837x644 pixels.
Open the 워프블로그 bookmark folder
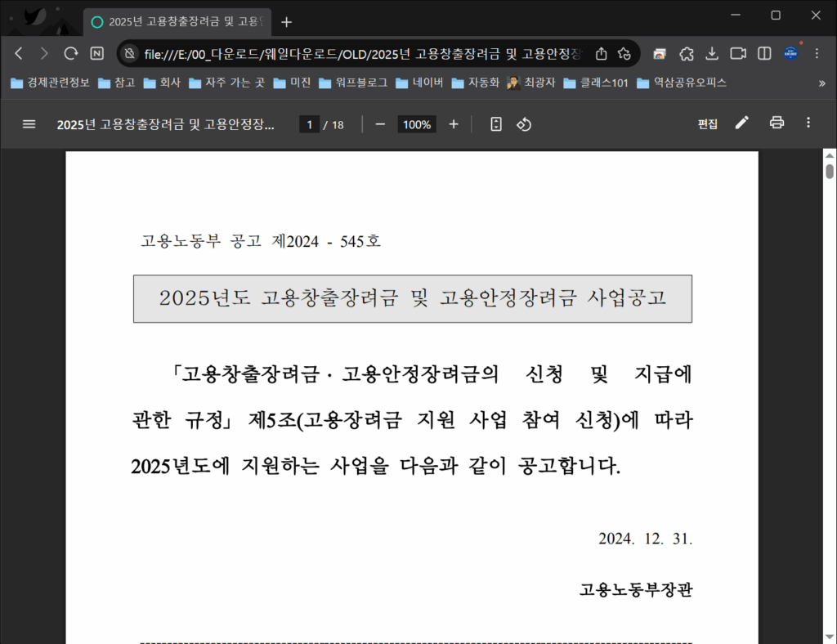[353, 83]
